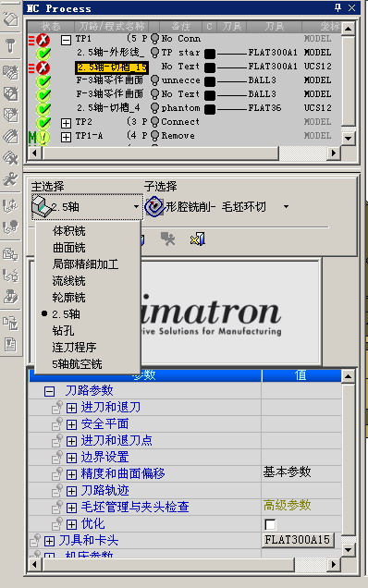
Task: Click the yellow warning status icon for TP1-A
Action: [43, 137]
